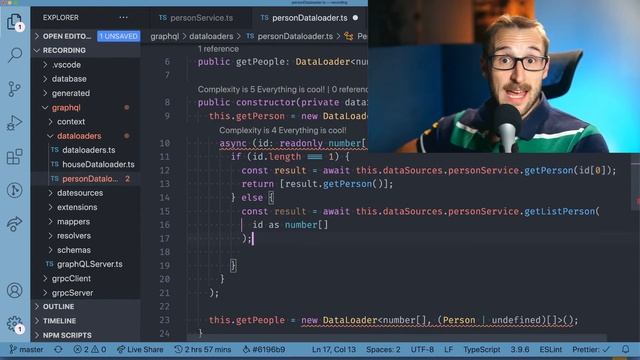Expand the .vscode folder
This screenshot has height=360, width=640.
86,64
